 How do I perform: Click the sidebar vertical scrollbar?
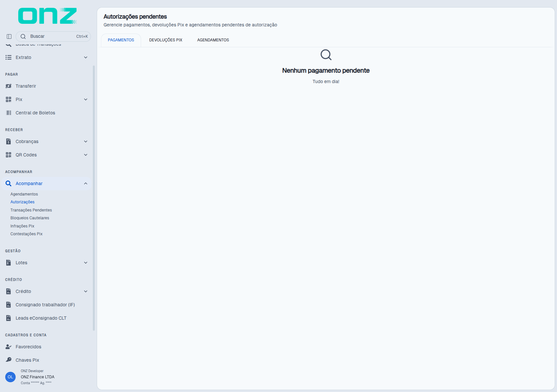coord(94,198)
